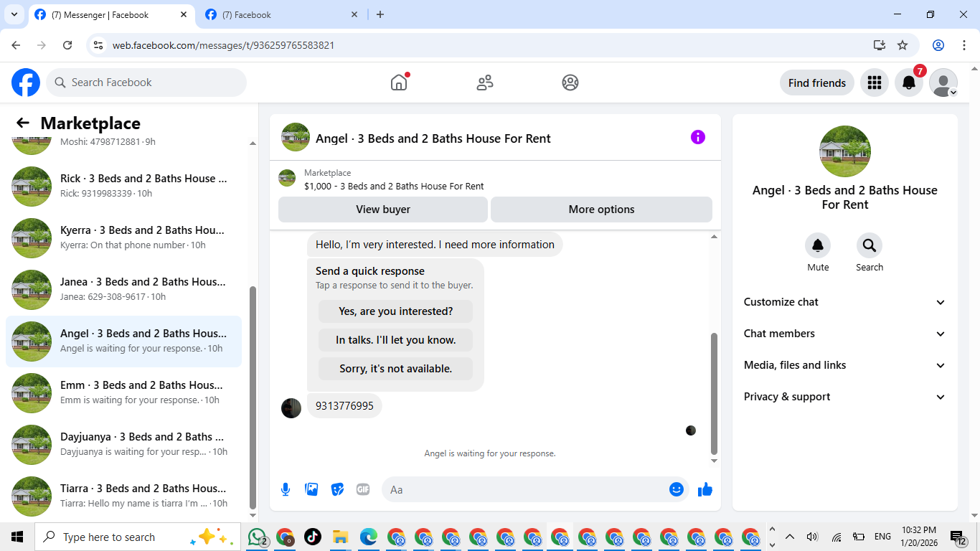The height and width of the screenshot is (551, 980).
Task: Send a voice clip with microphone icon
Action: pyautogui.click(x=286, y=489)
